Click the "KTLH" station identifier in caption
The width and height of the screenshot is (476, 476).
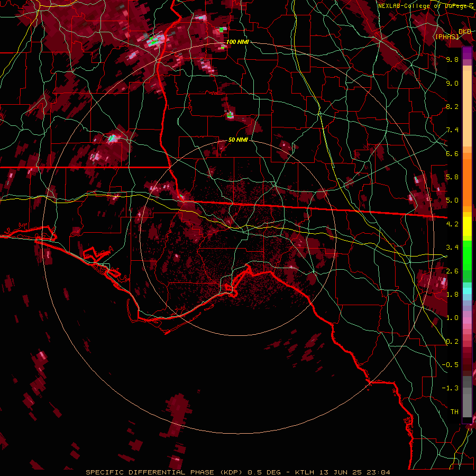[304, 472]
